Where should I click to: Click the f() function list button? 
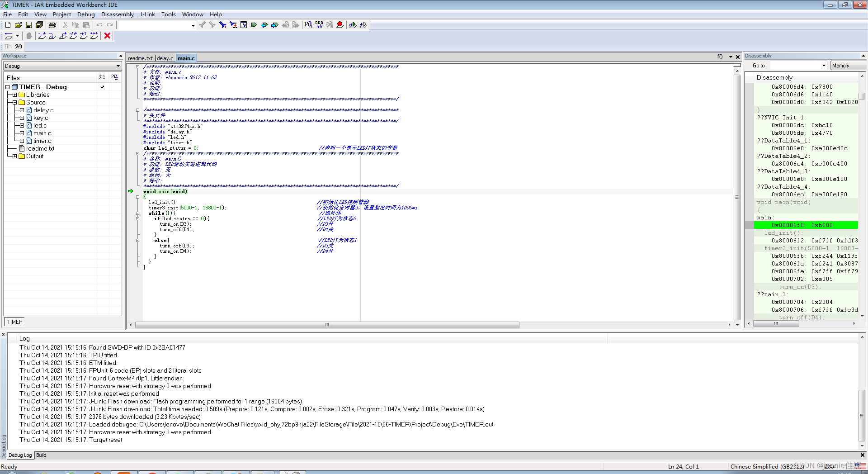coord(720,57)
